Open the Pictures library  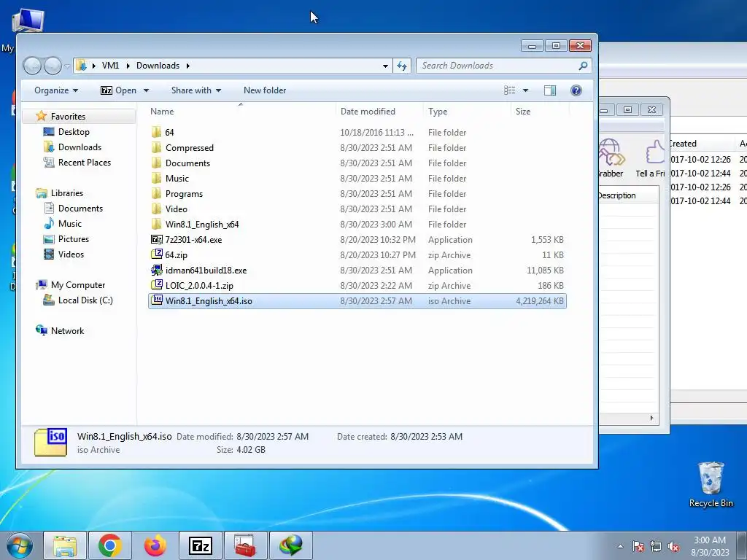74,239
